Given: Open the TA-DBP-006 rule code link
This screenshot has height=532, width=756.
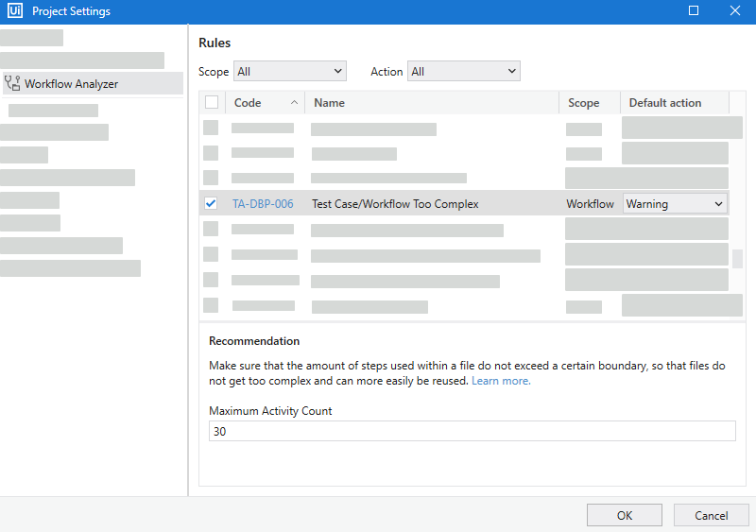Looking at the screenshot, I should 263,204.
